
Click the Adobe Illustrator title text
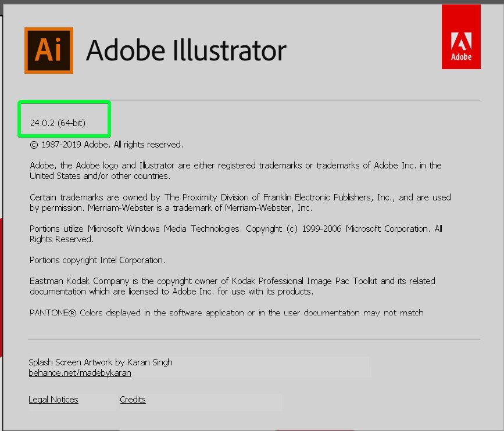pos(186,50)
